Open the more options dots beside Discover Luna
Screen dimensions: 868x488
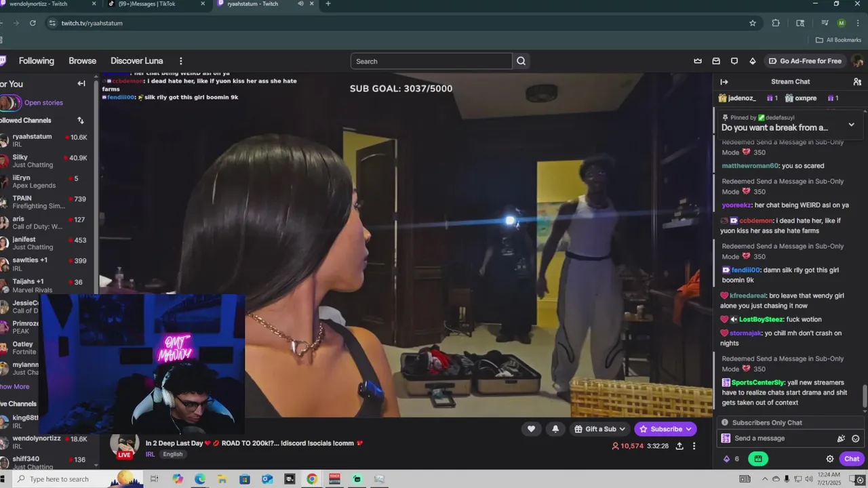[x=180, y=61]
